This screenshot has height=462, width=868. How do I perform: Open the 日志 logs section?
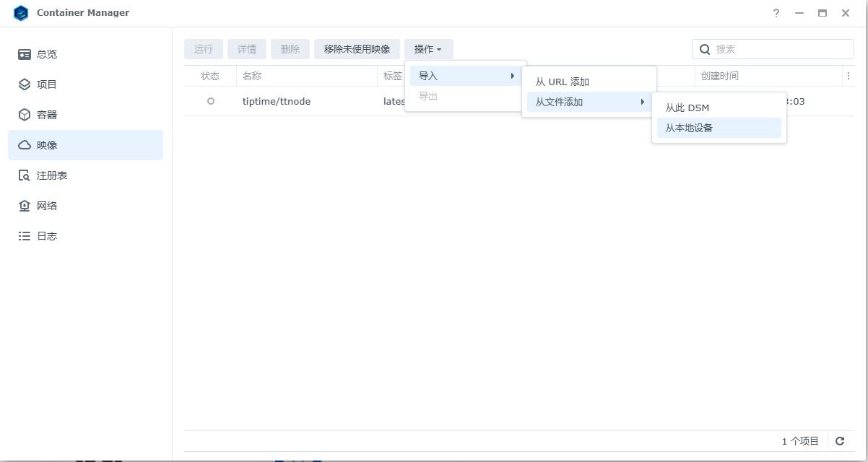click(46, 236)
